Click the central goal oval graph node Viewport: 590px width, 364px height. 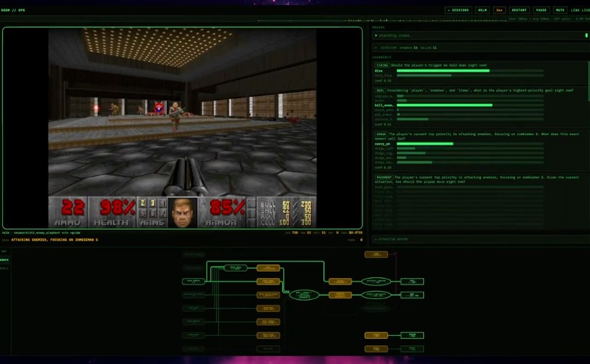pos(304,295)
